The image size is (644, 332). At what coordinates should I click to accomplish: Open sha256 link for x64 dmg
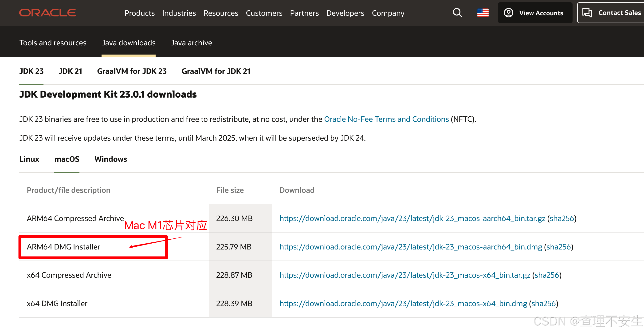click(x=543, y=304)
